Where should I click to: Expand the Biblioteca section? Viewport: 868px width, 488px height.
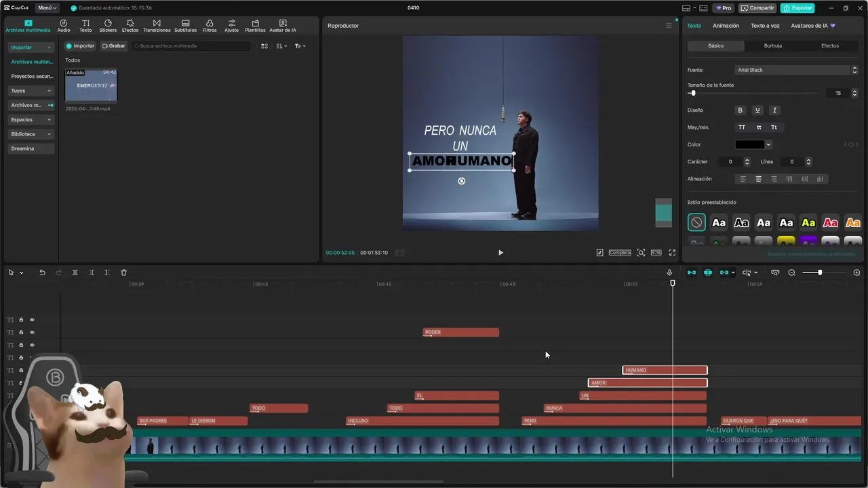point(31,134)
